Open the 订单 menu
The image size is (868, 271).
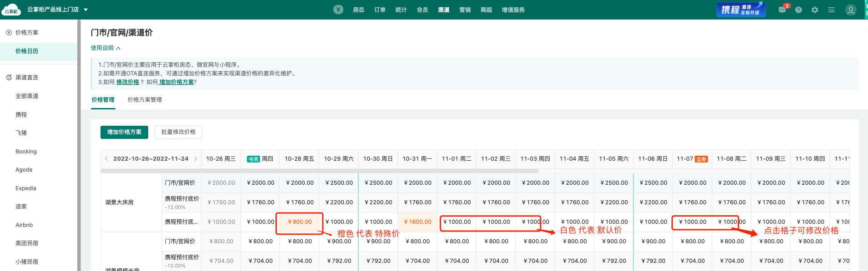[x=380, y=10]
